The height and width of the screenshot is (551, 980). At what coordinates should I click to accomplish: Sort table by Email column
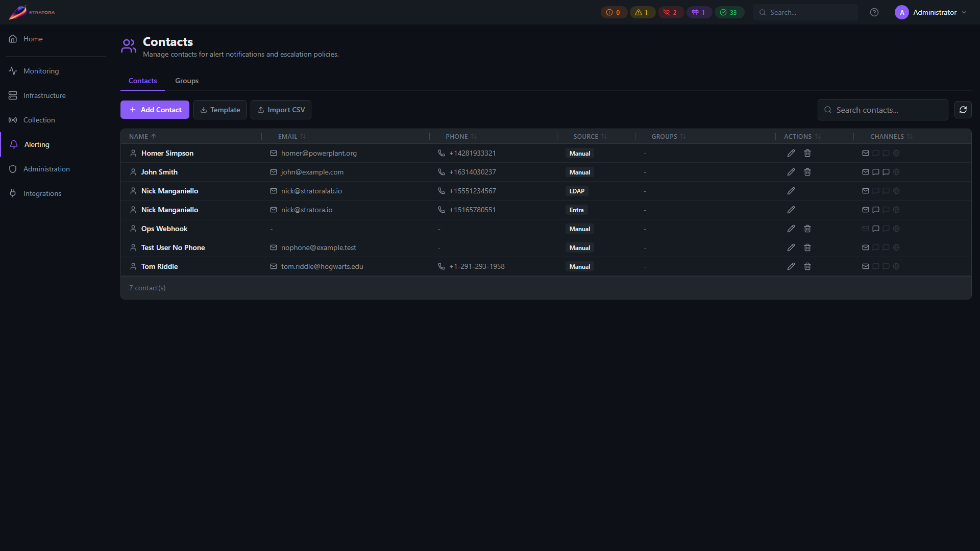pyautogui.click(x=292, y=136)
